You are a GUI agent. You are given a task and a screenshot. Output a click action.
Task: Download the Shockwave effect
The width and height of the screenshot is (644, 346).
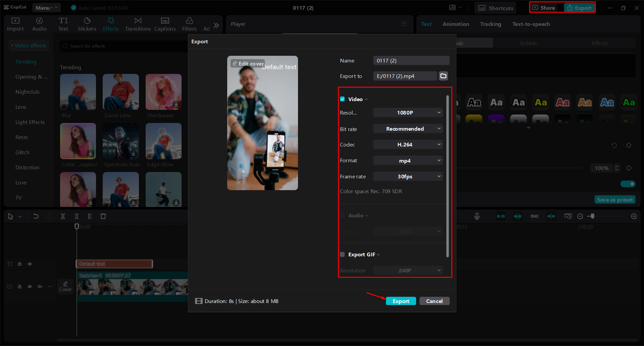(176, 104)
